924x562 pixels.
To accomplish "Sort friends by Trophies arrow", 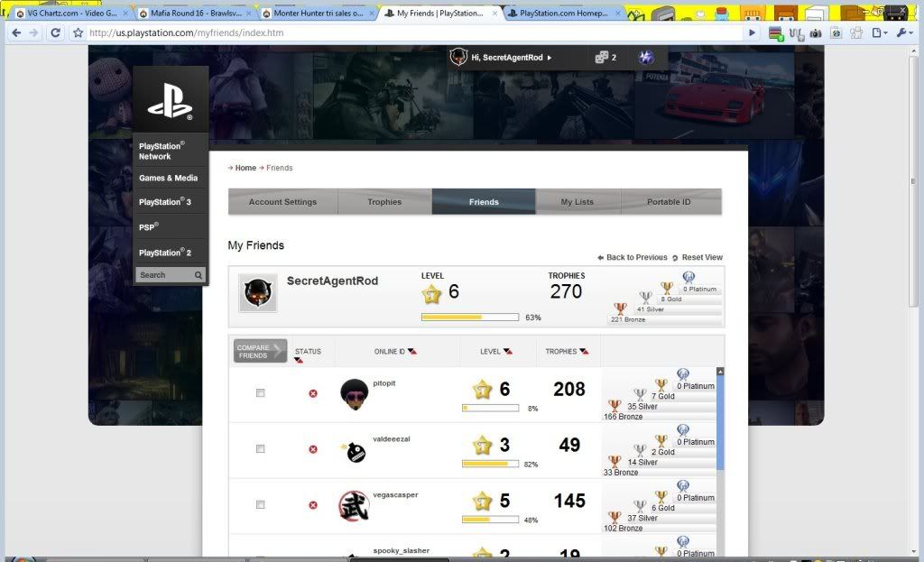I will coord(584,352).
